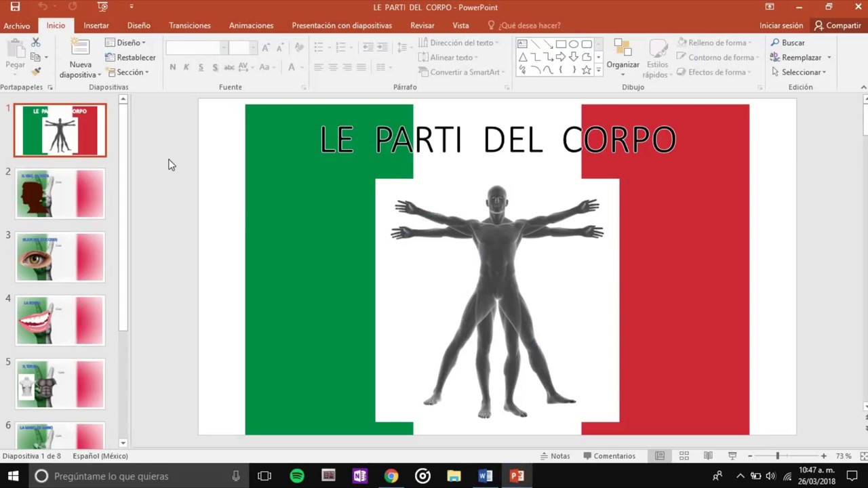Click the Cut scissors icon
This screenshot has height=488, width=868.
point(36,43)
